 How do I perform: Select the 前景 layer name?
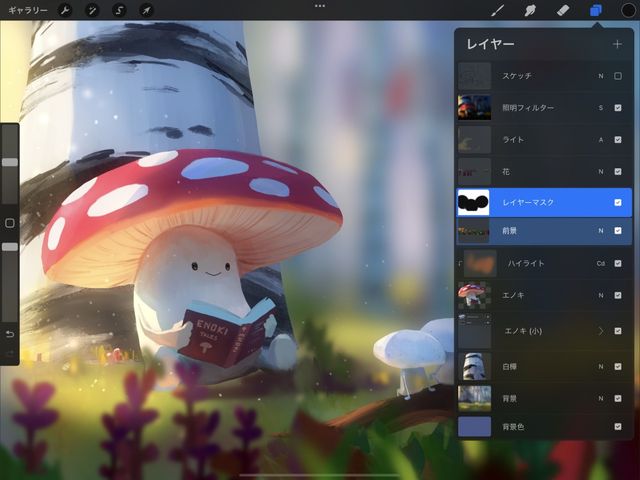[509, 231]
